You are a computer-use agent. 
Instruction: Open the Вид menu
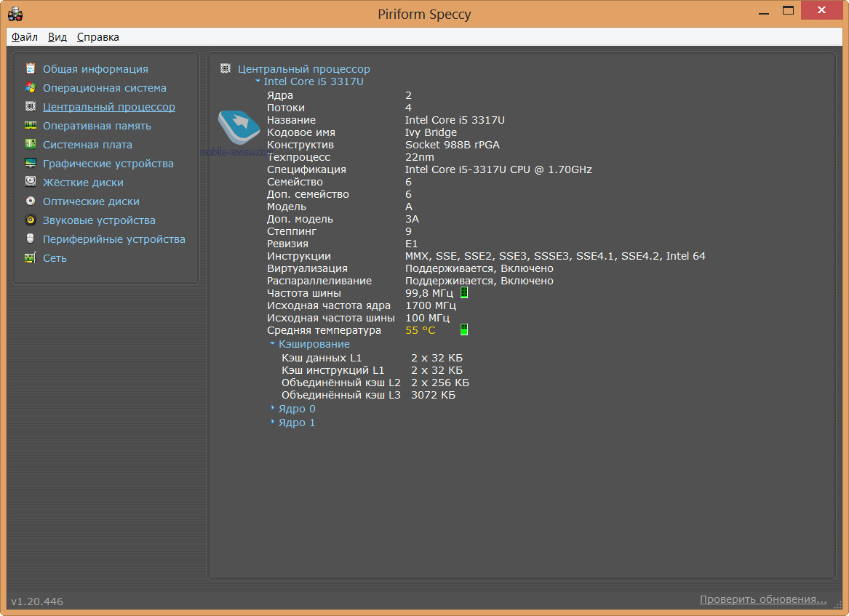(57, 37)
